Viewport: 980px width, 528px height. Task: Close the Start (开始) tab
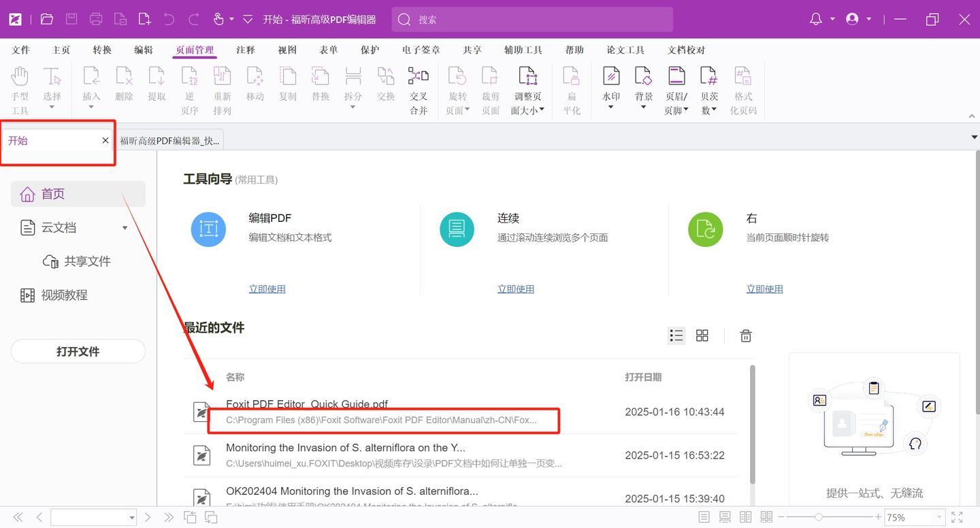pyautogui.click(x=105, y=140)
